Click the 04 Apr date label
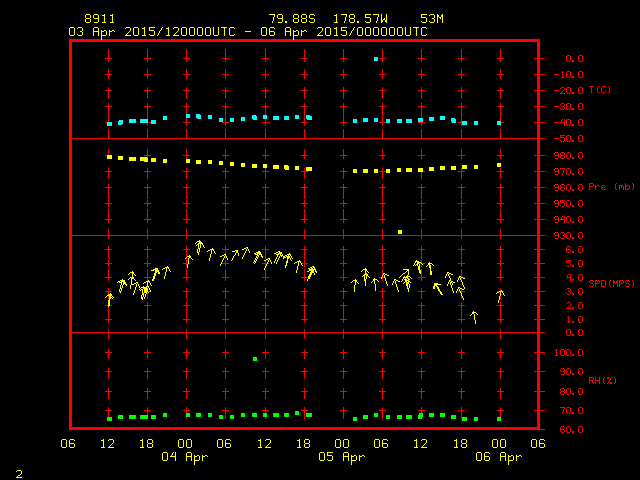The height and width of the screenshot is (480, 640). tap(185, 456)
